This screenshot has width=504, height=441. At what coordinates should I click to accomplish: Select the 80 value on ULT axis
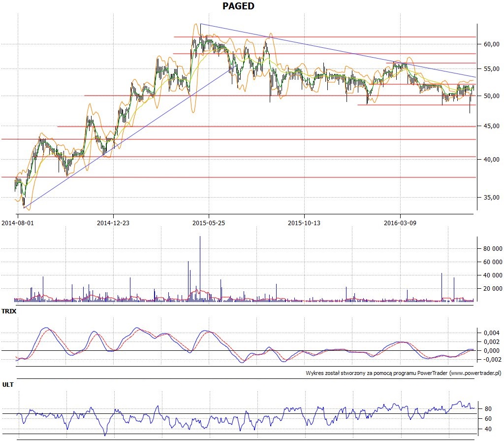coord(488,409)
